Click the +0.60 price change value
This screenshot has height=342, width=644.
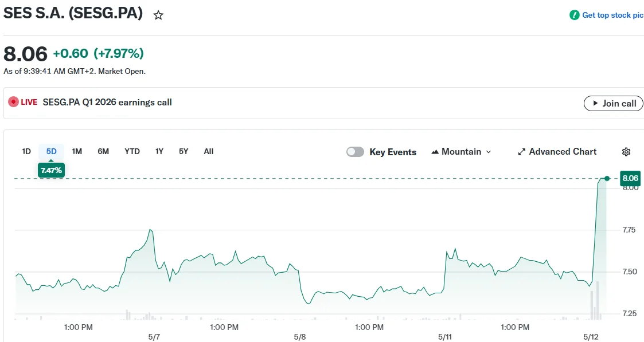pyautogui.click(x=71, y=53)
